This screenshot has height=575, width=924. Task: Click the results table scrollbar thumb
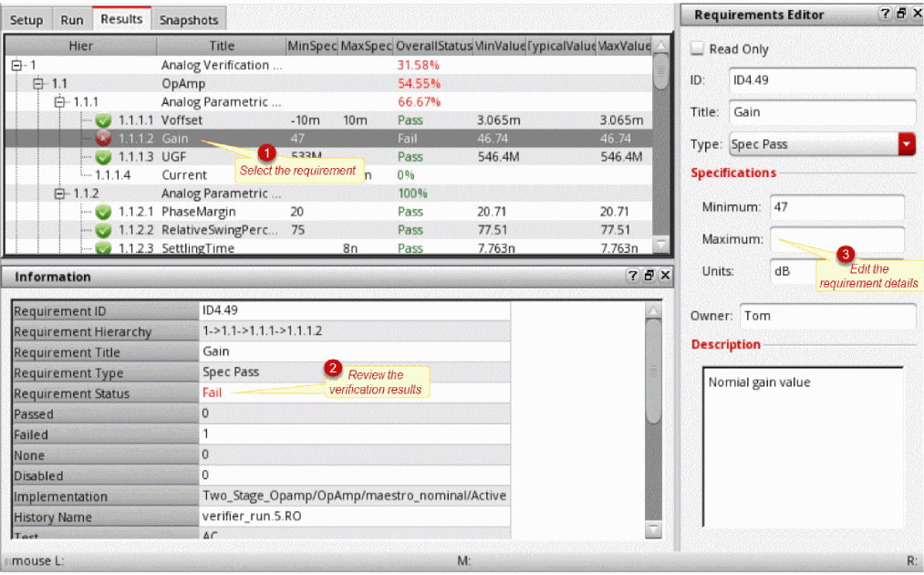pyautogui.click(x=661, y=71)
